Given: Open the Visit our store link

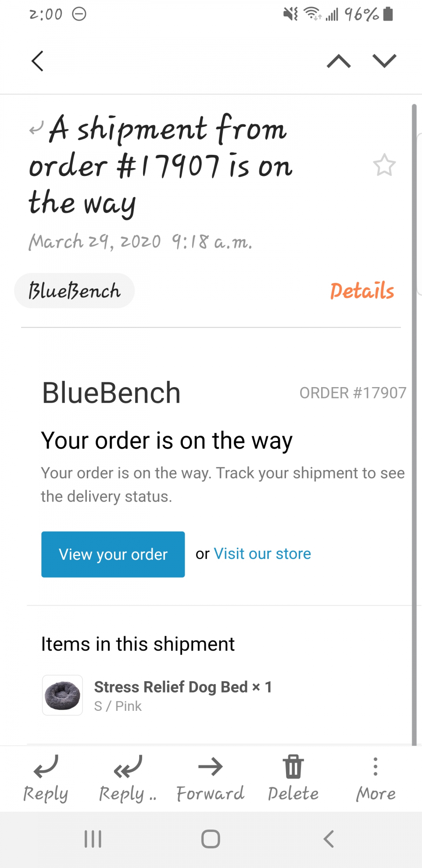Looking at the screenshot, I should click(263, 554).
